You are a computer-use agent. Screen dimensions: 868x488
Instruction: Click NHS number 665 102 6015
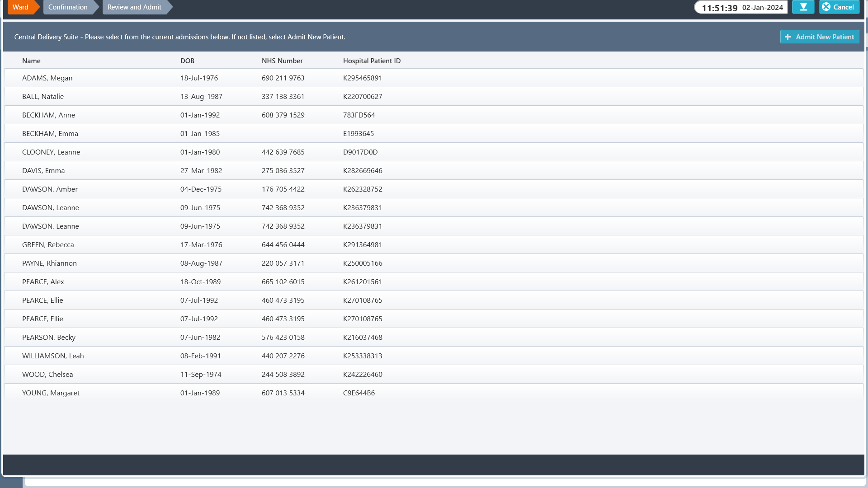[x=283, y=282]
